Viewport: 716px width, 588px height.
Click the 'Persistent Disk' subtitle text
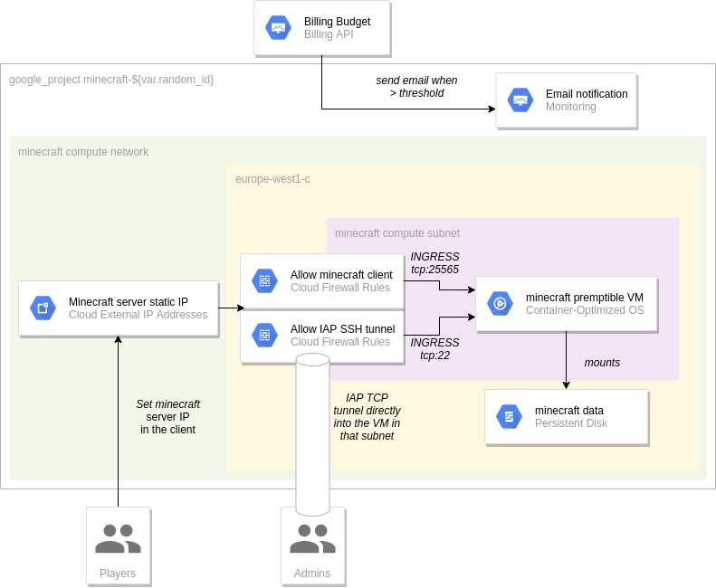571,423
